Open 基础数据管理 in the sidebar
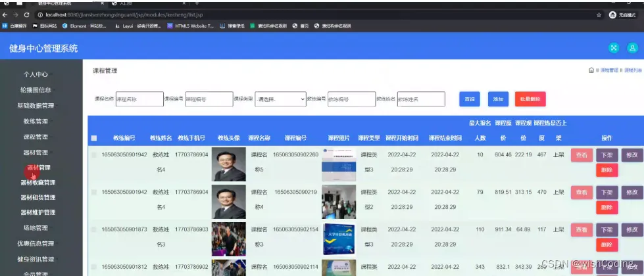The image size is (644, 276). [36, 105]
